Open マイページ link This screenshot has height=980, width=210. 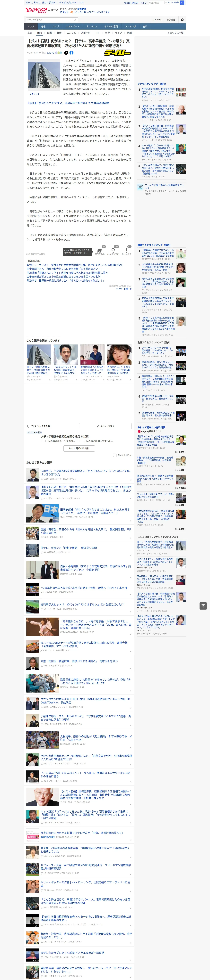[157, 19]
